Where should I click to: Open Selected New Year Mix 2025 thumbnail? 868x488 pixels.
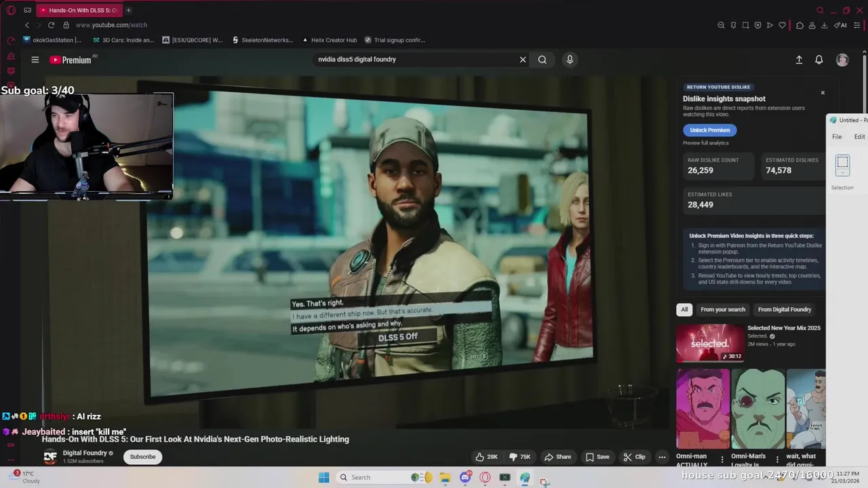(x=710, y=343)
